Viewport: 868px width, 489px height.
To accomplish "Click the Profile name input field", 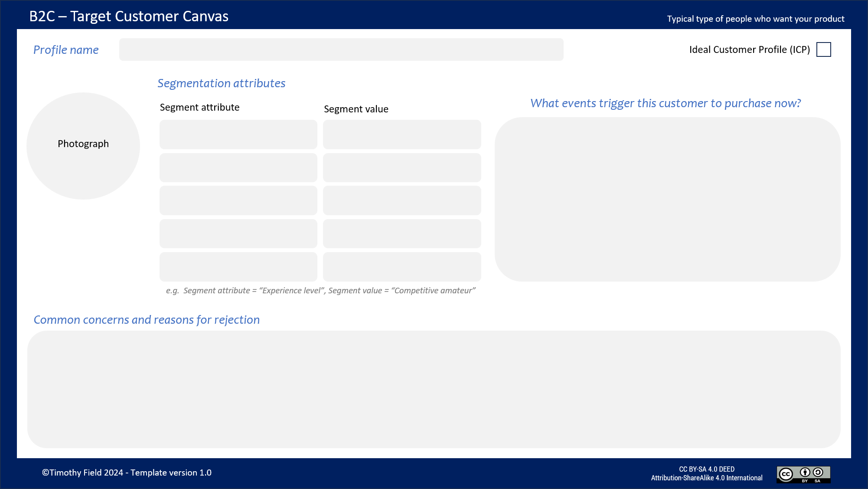I will (341, 49).
